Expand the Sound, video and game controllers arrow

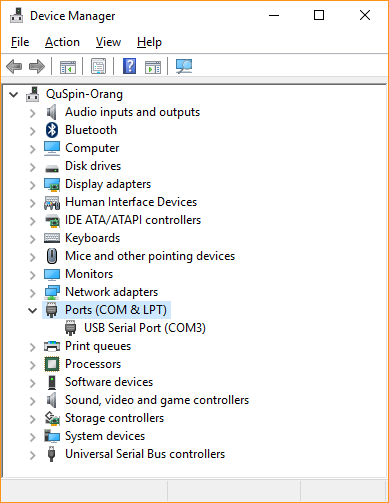[x=32, y=401]
